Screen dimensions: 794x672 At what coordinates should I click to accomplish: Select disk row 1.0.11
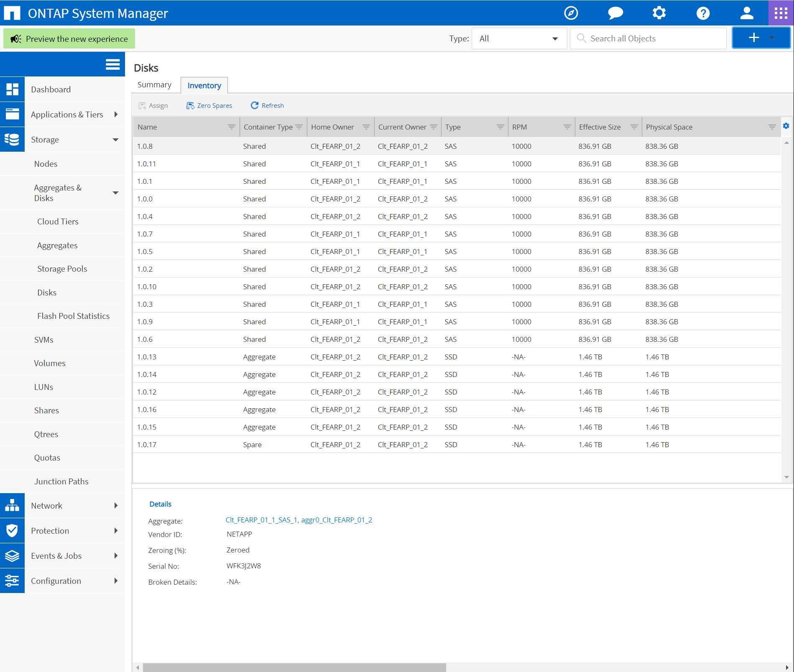click(x=457, y=164)
